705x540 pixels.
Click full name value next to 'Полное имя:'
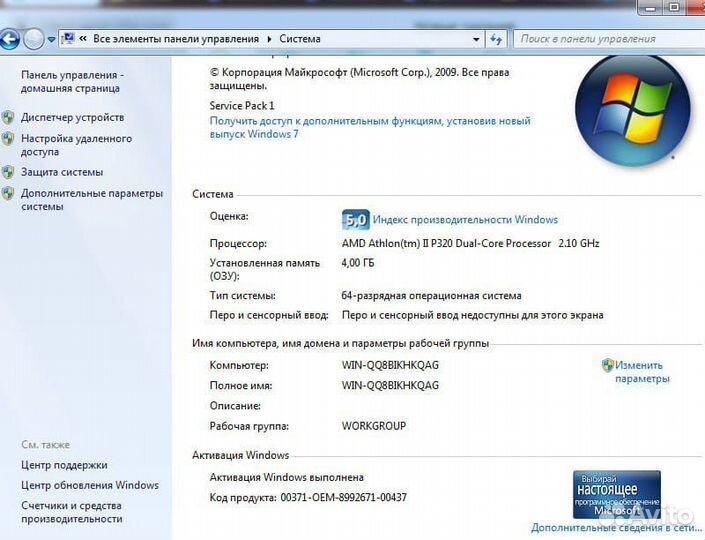390,385
